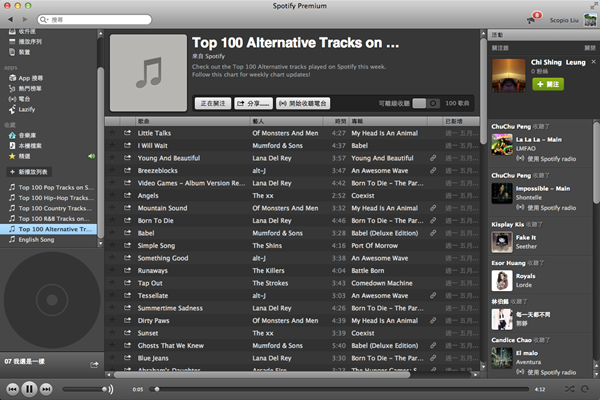Go to the previous track
Screen dimensions: 600x400
click(x=12, y=389)
